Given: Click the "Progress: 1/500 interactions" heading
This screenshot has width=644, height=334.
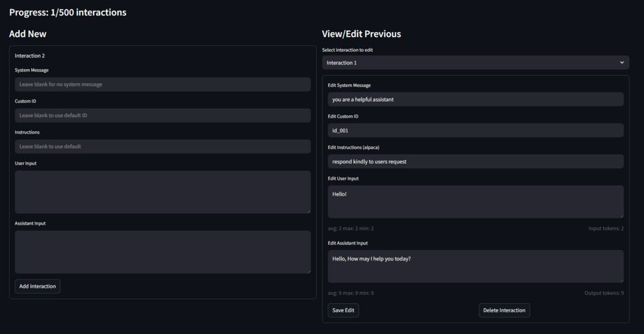Looking at the screenshot, I should click(67, 12).
